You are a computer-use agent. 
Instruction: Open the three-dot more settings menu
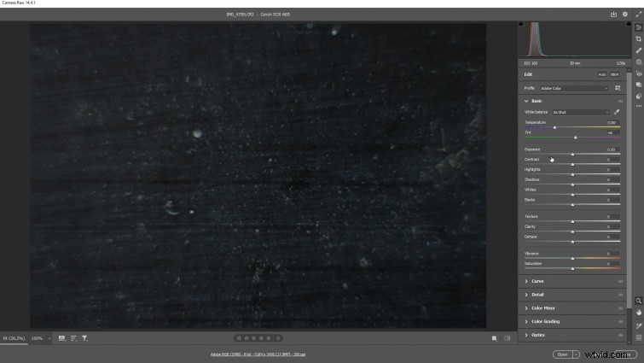tap(639, 106)
